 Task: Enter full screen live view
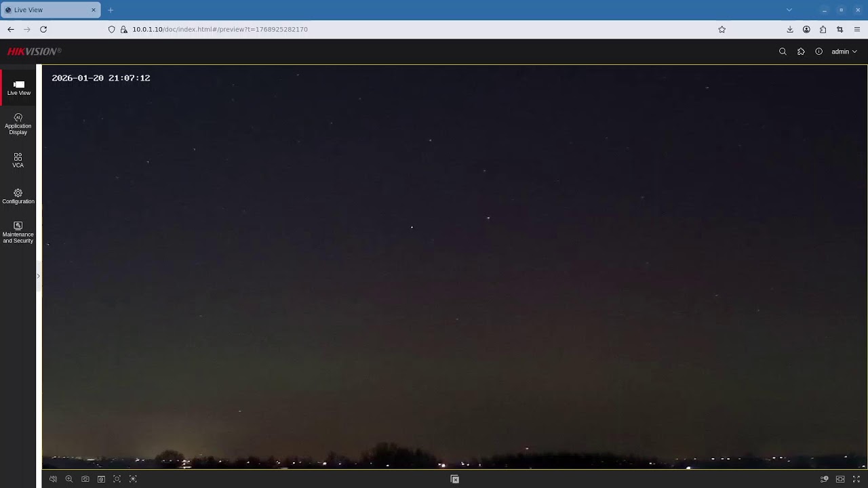pos(856,479)
